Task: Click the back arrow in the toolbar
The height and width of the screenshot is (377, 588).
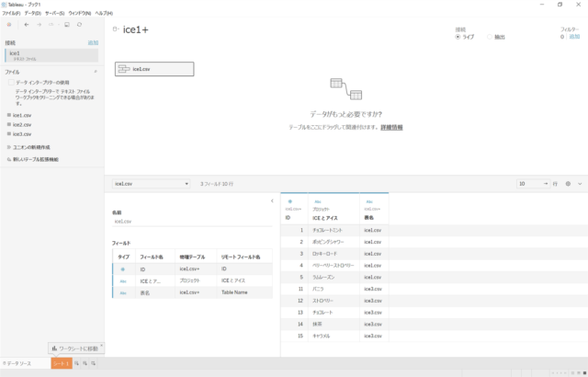Action: click(x=26, y=25)
